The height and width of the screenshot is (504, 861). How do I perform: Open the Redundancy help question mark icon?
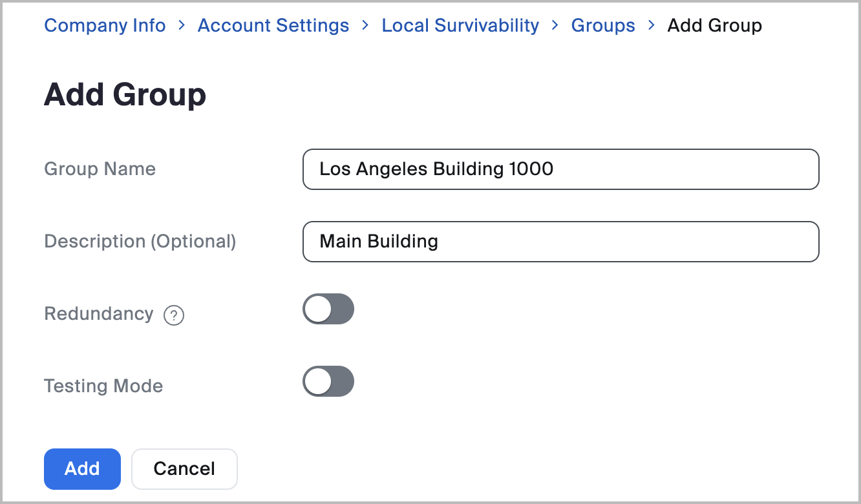tap(174, 315)
